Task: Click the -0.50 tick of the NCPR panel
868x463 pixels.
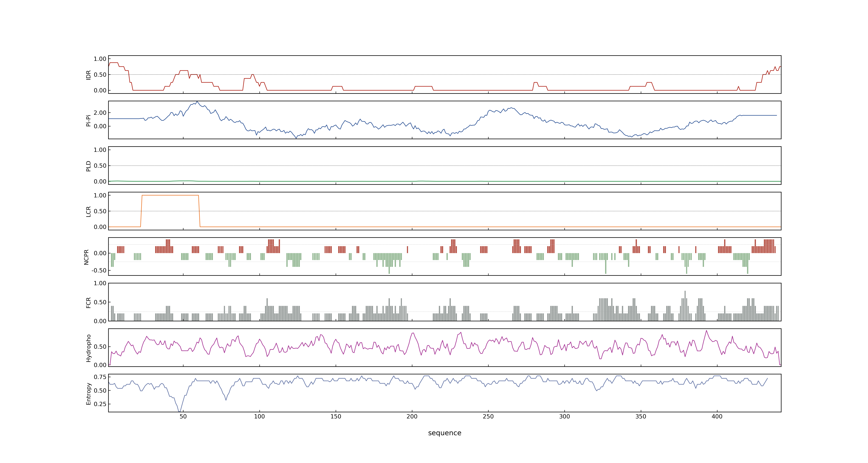Action: click(x=99, y=271)
